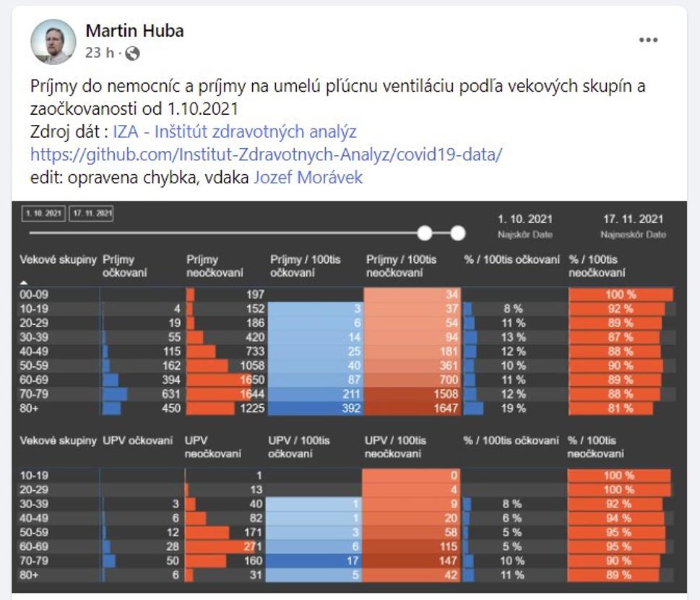Open the IZA - Inštitút zdravotných analýz link
This screenshot has width=700, height=600.
pos(234,131)
